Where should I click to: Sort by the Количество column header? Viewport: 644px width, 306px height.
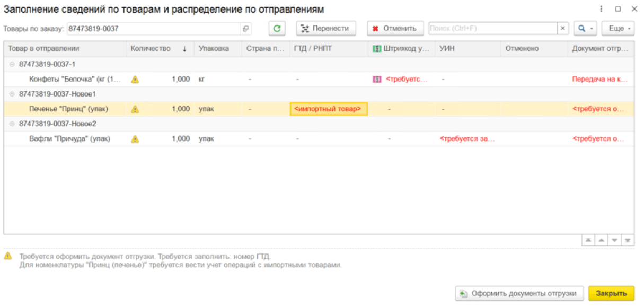(158, 49)
